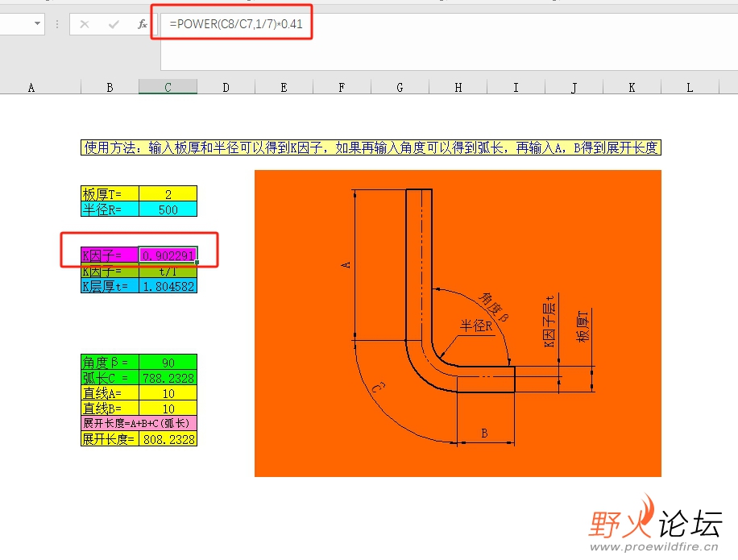Click the three-dot handle beside the Name Box

pyautogui.click(x=57, y=24)
